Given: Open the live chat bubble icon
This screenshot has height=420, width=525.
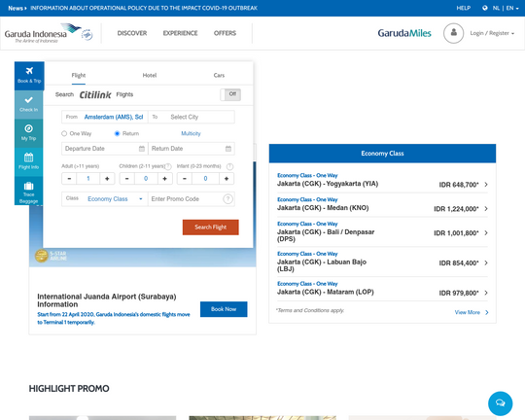Looking at the screenshot, I should tap(501, 403).
